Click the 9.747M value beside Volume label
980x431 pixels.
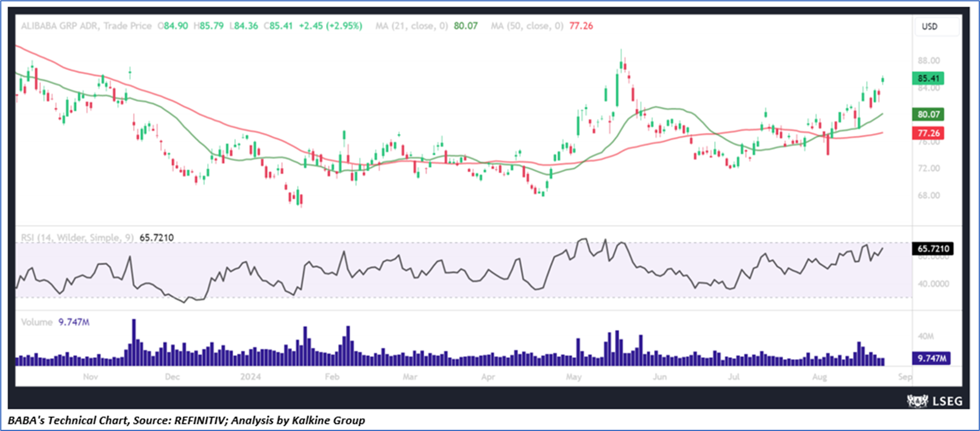tap(74, 322)
